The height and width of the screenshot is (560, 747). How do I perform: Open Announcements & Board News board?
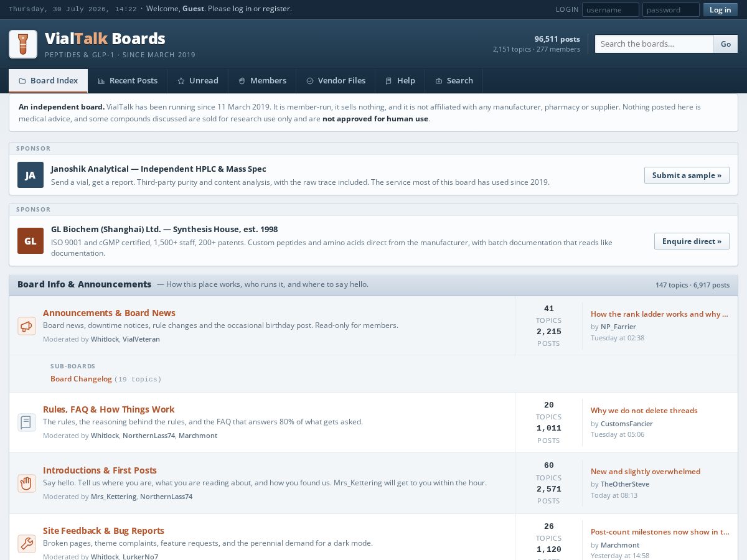click(109, 313)
